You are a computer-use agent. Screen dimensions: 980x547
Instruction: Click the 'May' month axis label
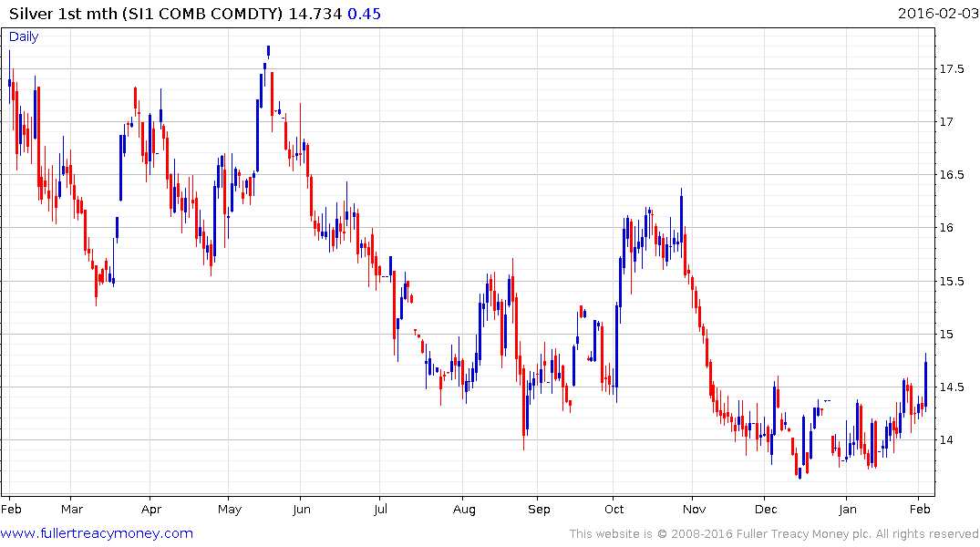click(230, 509)
